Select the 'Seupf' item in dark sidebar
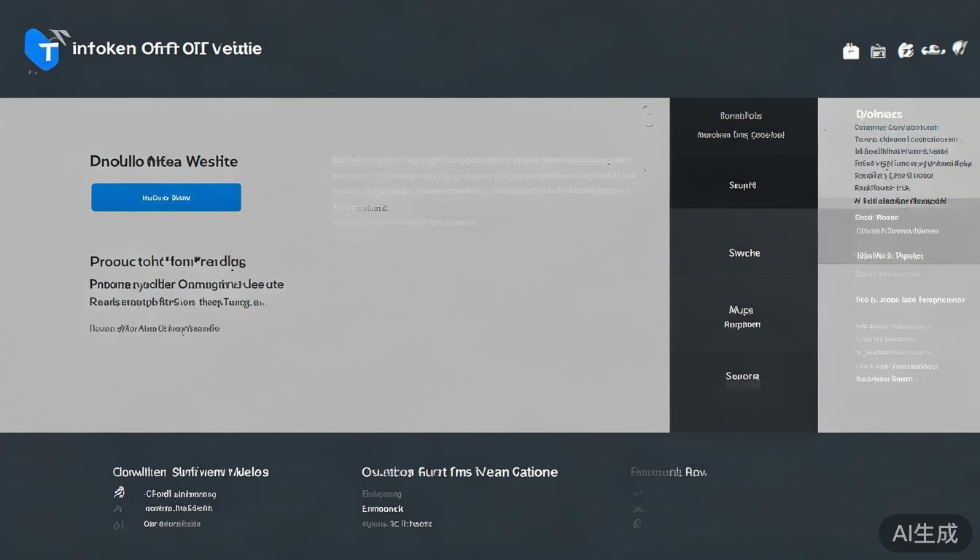Viewport: 980px width, 560px height. pos(743,185)
